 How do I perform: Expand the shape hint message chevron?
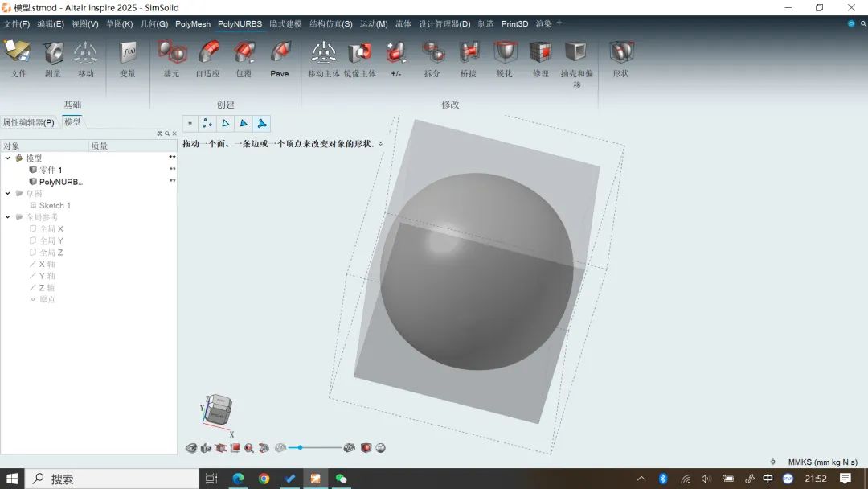(381, 144)
